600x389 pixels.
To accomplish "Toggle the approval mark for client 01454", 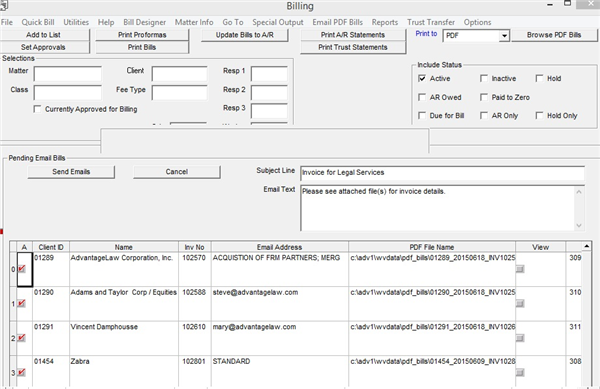I will tap(22, 372).
